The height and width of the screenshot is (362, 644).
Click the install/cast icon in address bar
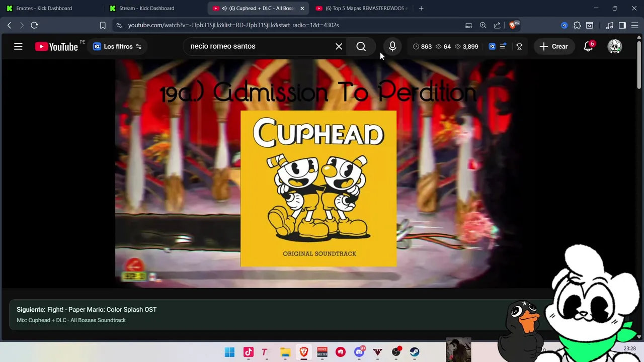click(468, 25)
